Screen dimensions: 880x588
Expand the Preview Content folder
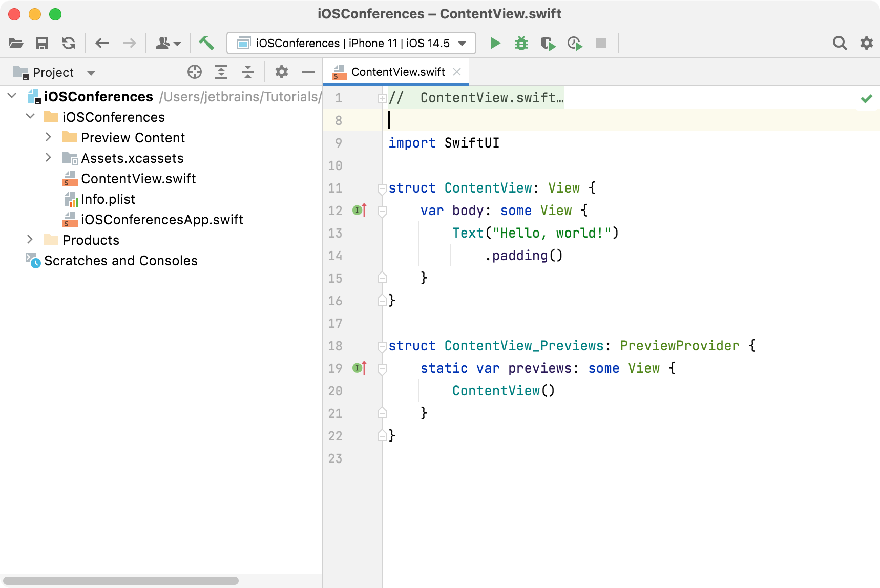pos(49,137)
